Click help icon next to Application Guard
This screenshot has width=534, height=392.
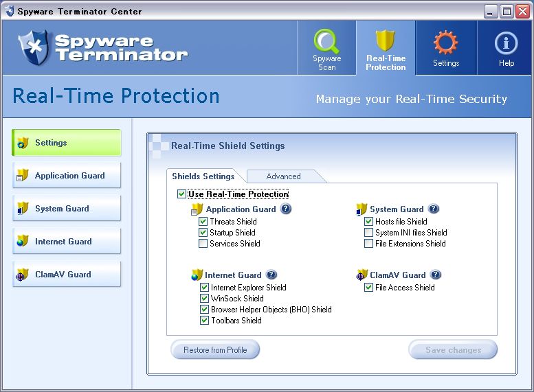286,209
